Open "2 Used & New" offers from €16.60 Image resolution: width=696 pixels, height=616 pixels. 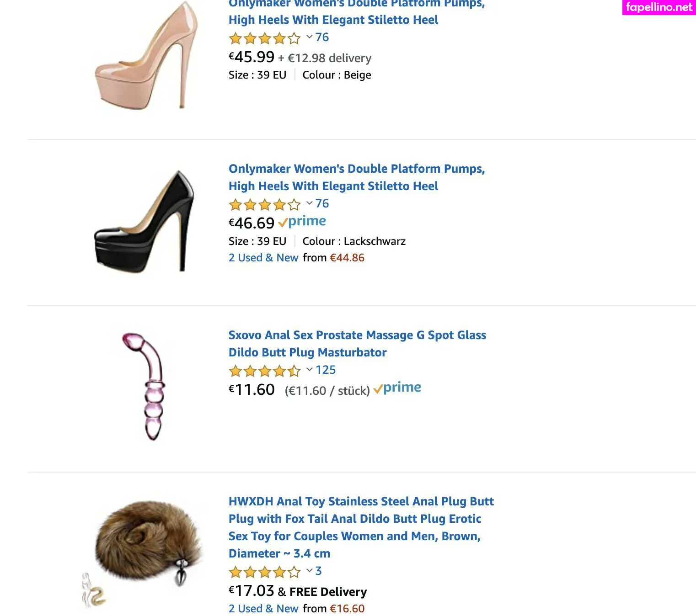[x=263, y=609]
